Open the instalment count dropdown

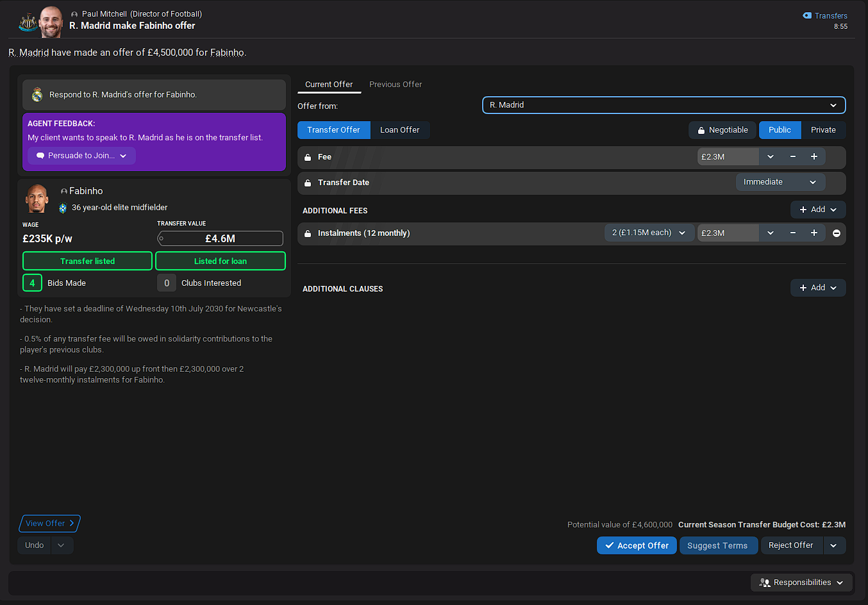[x=649, y=233]
